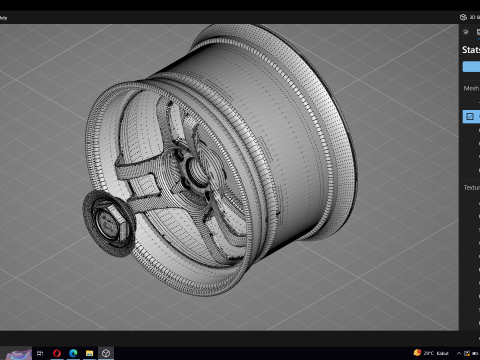Open File Explorer from the taskbar

89,353
